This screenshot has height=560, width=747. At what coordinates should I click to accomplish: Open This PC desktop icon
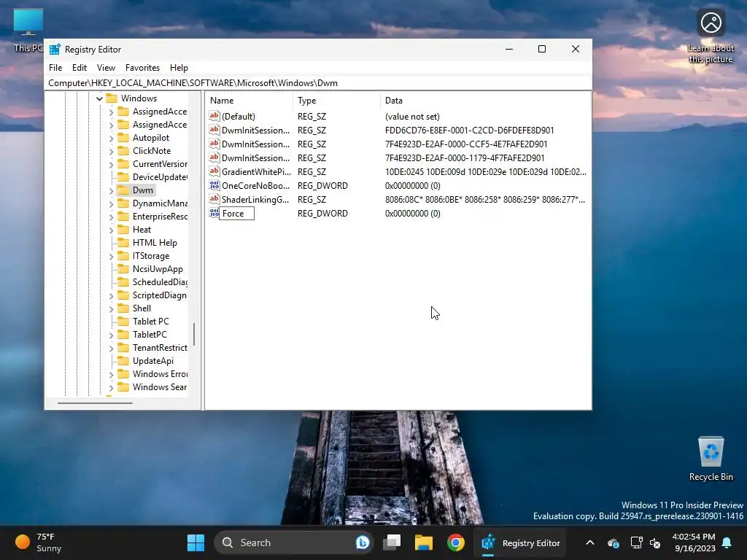28,31
